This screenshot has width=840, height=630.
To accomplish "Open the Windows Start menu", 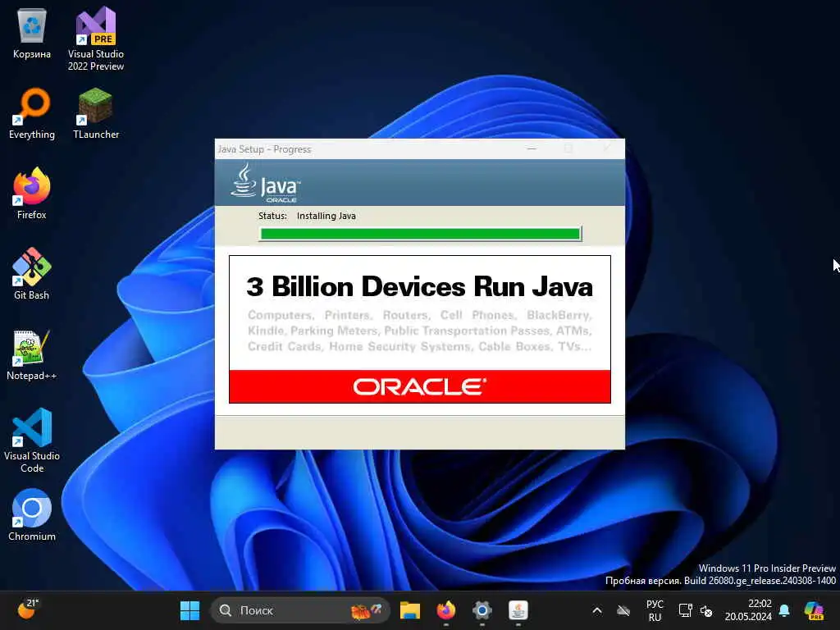I will [189, 610].
